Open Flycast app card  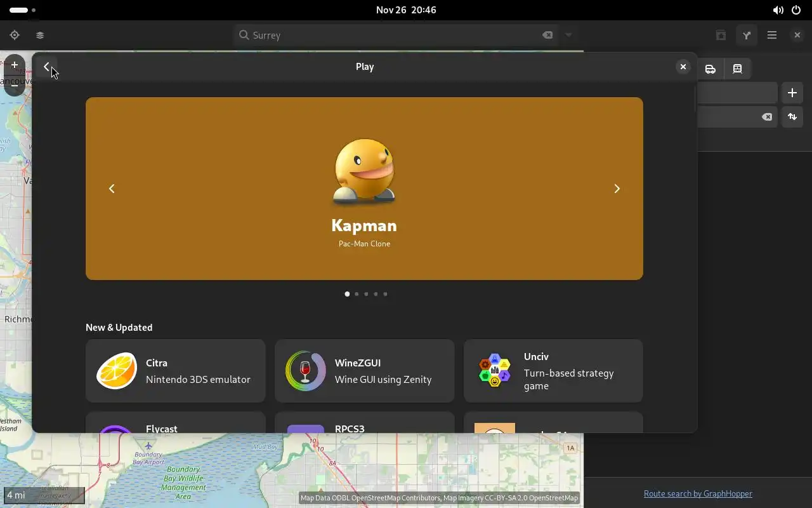tap(176, 422)
